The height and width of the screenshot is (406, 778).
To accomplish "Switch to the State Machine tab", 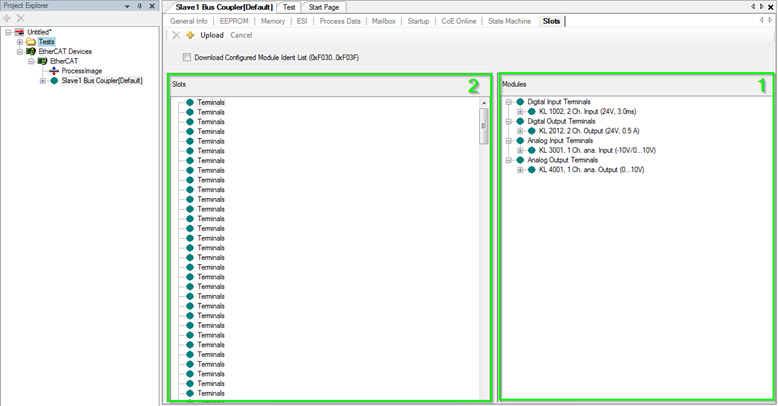I will point(509,21).
